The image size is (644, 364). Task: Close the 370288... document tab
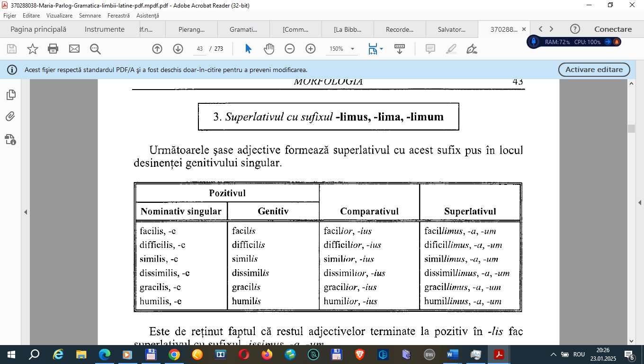pos(524,29)
